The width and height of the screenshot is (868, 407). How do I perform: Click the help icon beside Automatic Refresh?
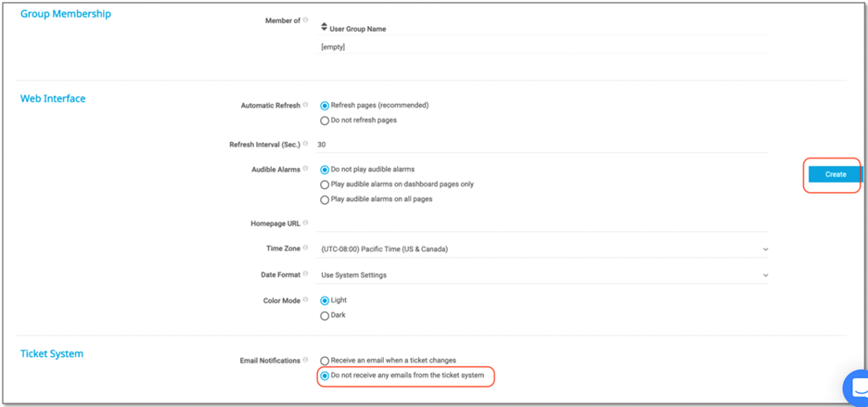pos(305,105)
